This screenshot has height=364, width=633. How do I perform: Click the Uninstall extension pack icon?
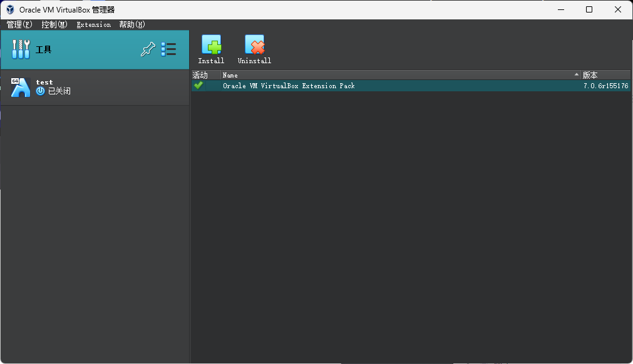point(254,45)
